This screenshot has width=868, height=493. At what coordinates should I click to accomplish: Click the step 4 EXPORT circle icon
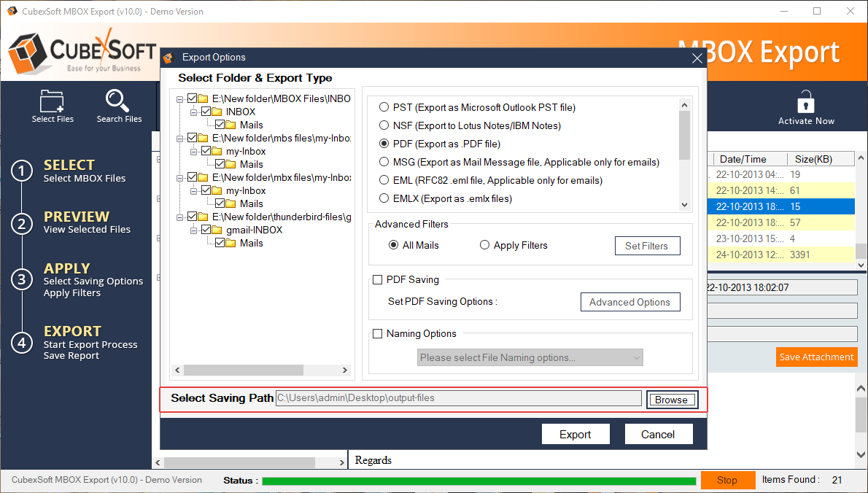22,343
